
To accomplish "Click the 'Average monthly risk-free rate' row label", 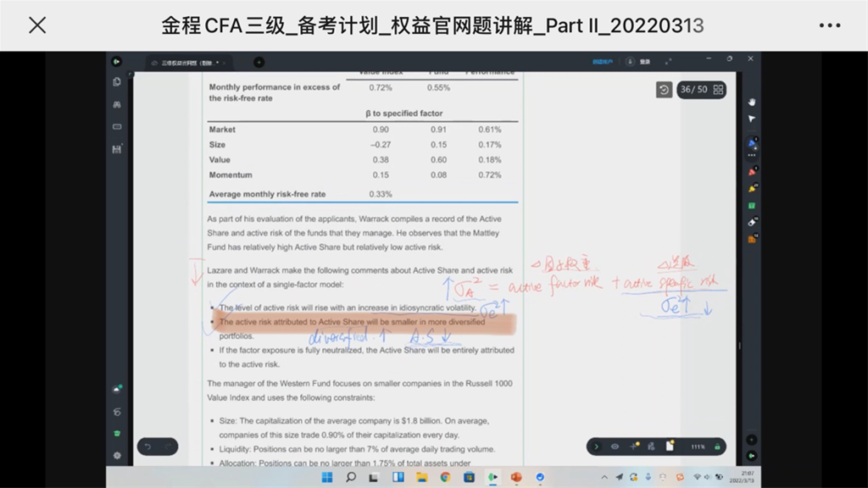I will coord(267,194).
